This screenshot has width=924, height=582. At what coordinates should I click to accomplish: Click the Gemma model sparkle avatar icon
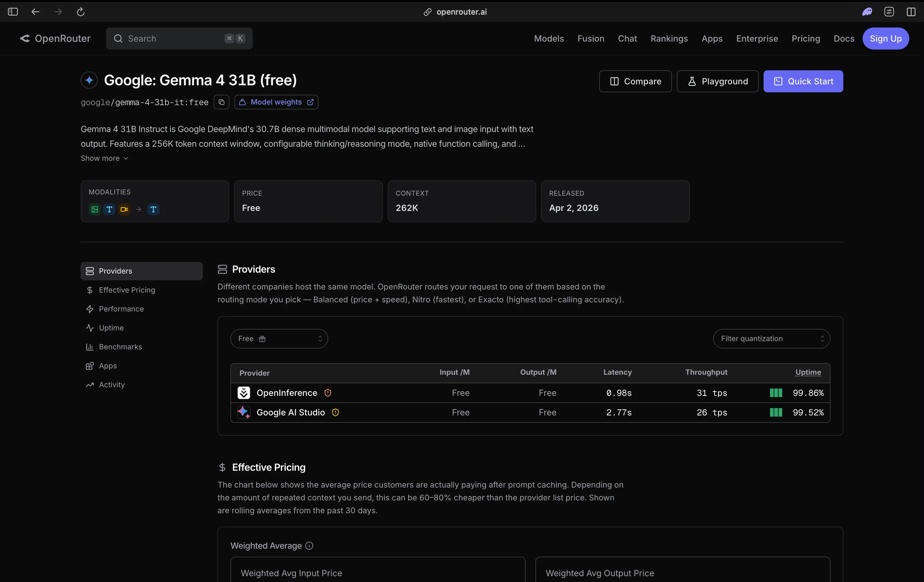tap(89, 80)
